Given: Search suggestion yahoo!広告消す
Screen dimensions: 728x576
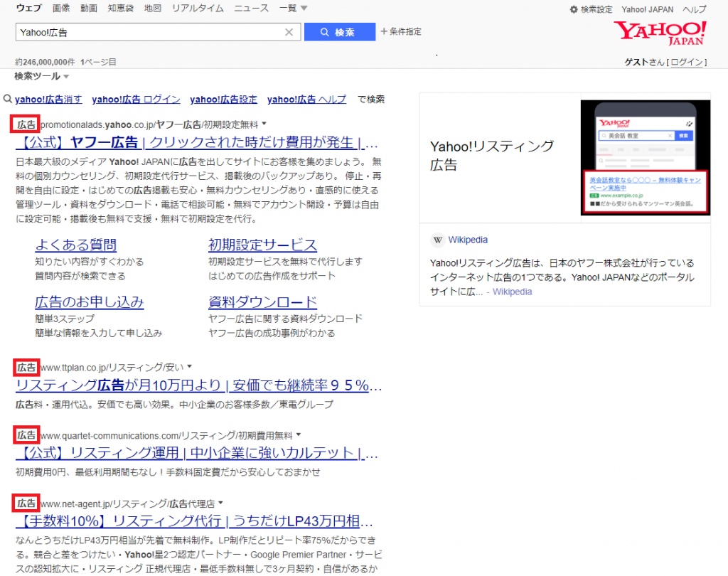Looking at the screenshot, I should 48,99.
